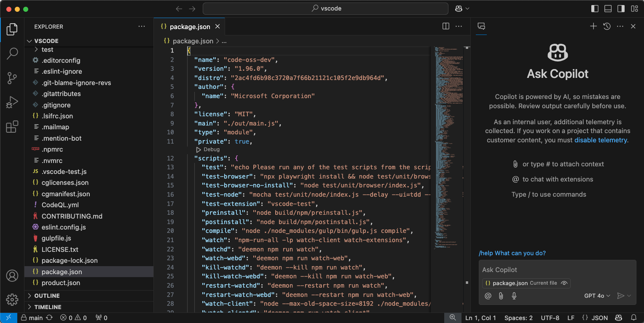644x323 pixels.
Task: Open the Extensions view
Action: click(12, 126)
